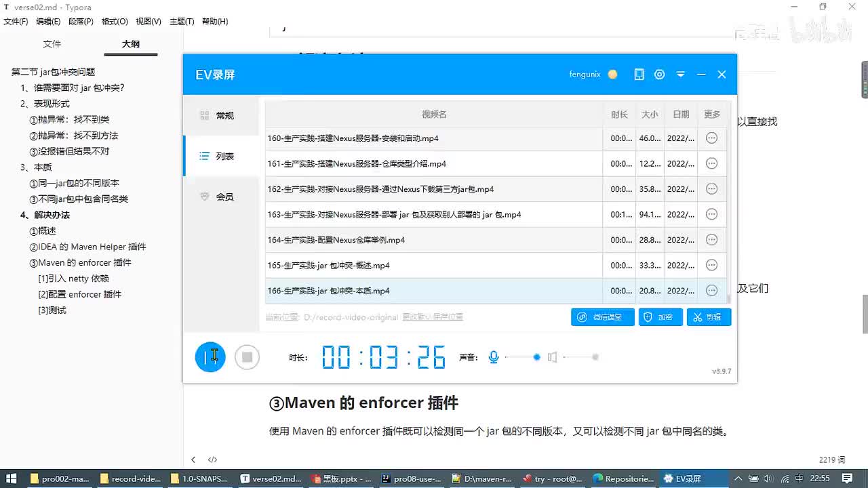The height and width of the screenshot is (488, 868).
Task: Open more options for video 160 row
Action: 711,138
